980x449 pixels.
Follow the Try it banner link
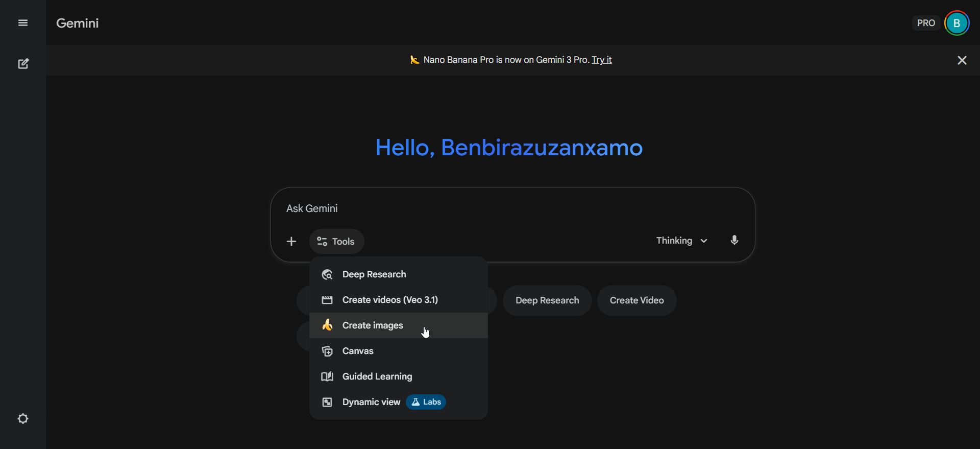pyautogui.click(x=601, y=60)
